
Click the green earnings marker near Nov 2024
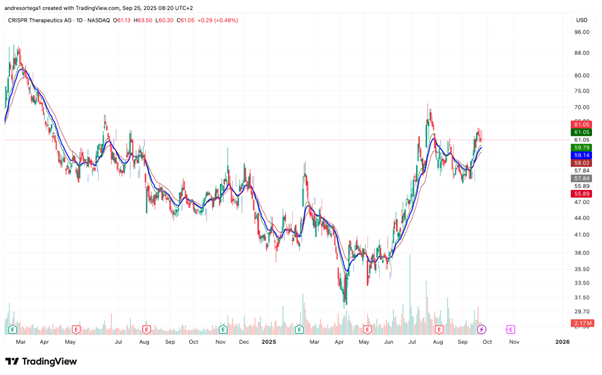223,329
